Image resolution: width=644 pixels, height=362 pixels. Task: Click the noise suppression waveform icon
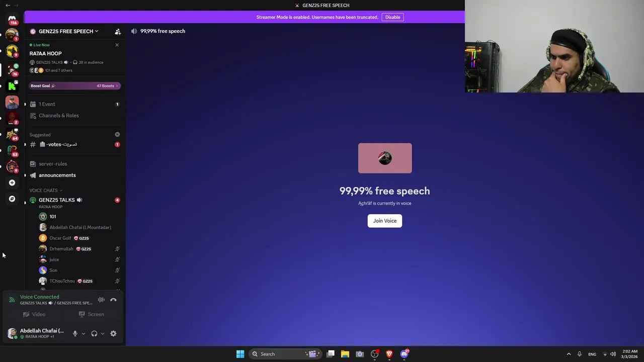pos(101,300)
